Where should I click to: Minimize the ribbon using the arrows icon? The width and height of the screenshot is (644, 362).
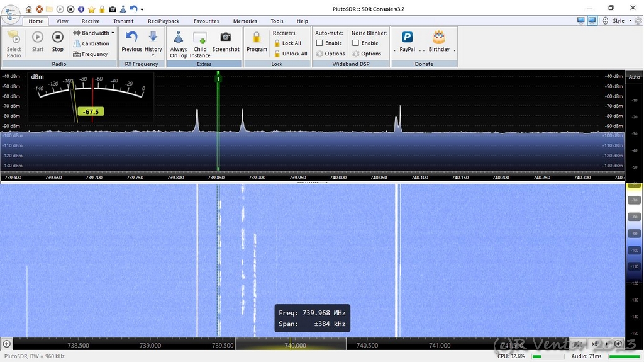606,21
